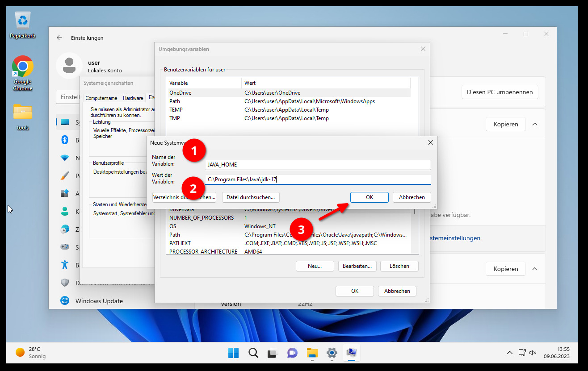Select the network Wi-Fi icon in Settings sidebar
This screenshot has width=588, height=371.
coord(65,158)
